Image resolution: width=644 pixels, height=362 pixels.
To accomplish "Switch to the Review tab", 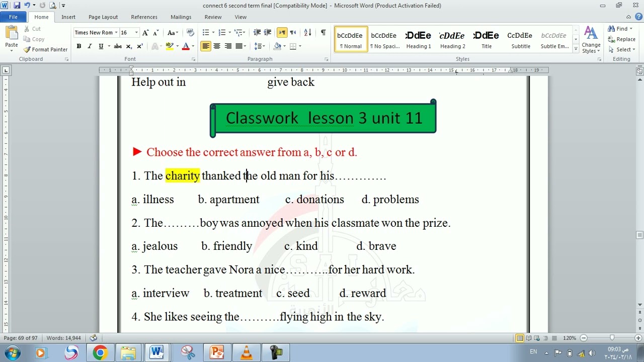I will 213,17.
